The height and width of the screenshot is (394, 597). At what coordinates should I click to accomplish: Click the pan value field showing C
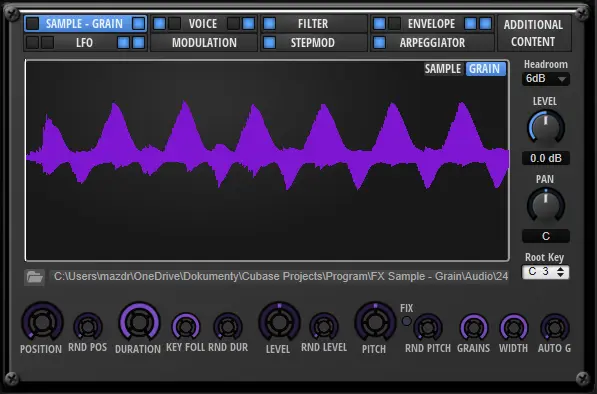pyautogui.click(x=546, y=236)
